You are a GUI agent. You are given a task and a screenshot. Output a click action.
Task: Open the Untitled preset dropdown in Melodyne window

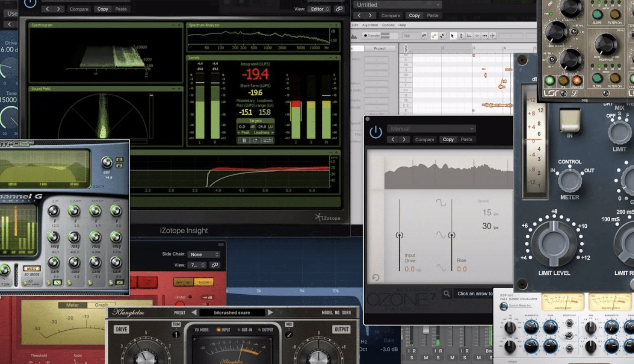point(397,5)
